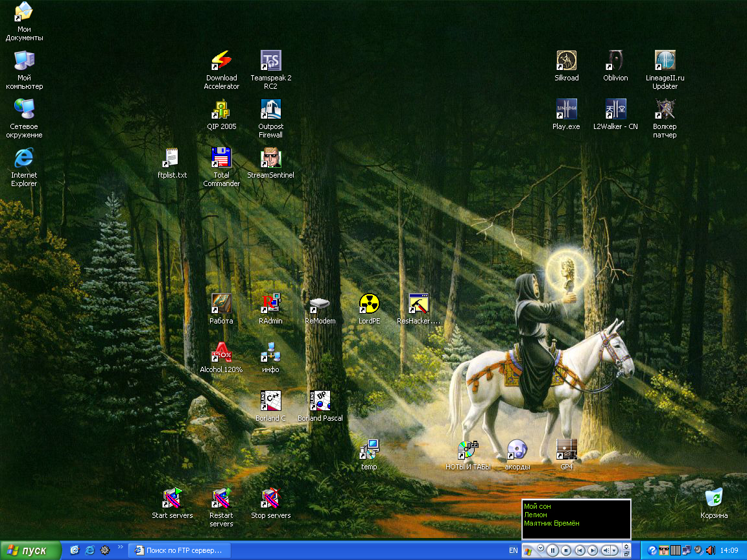Click the Oblivion game shortcut
Screen dimensions: 747x560
point(615,62)
